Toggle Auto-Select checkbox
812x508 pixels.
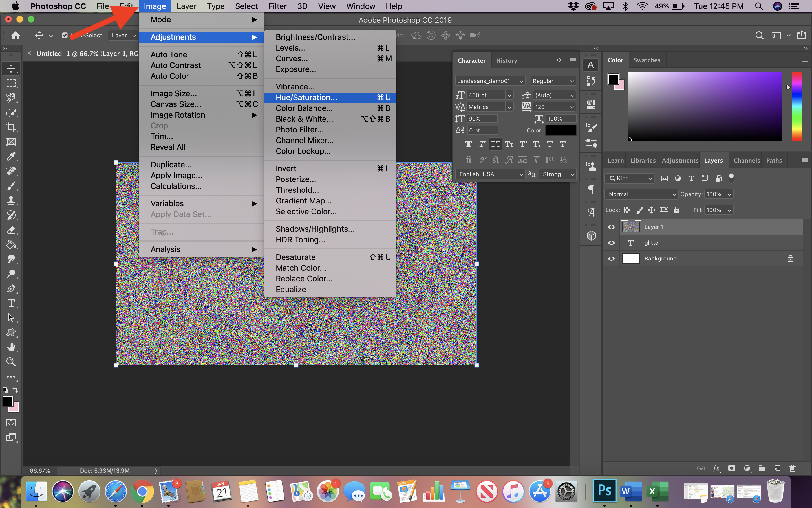(x=65, y=35)
